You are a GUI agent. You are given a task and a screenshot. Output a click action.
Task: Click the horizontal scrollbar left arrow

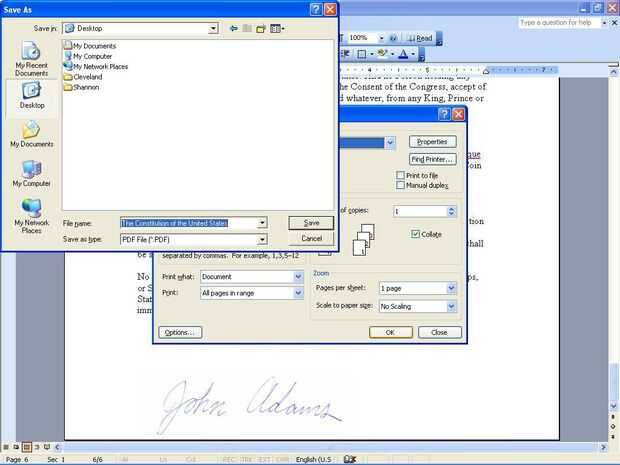click(57, 447)
